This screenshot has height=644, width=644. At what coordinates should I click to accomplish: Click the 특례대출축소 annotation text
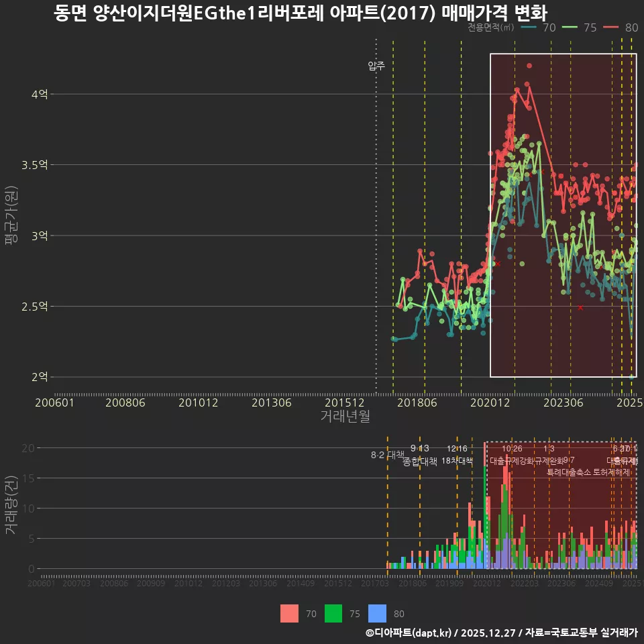(569, 472)
